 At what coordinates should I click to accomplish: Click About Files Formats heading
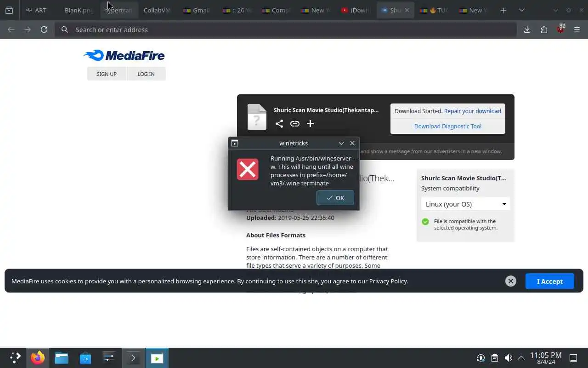276,235
